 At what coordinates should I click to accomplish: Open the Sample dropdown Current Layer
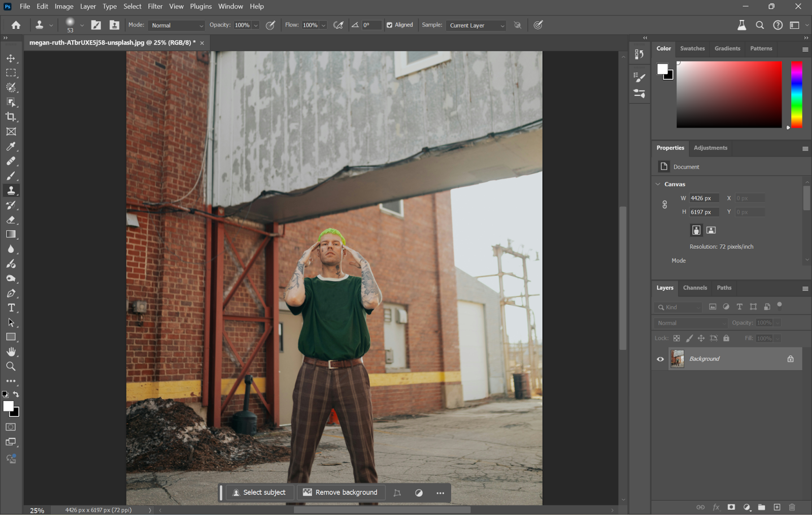tap(477, 25)
